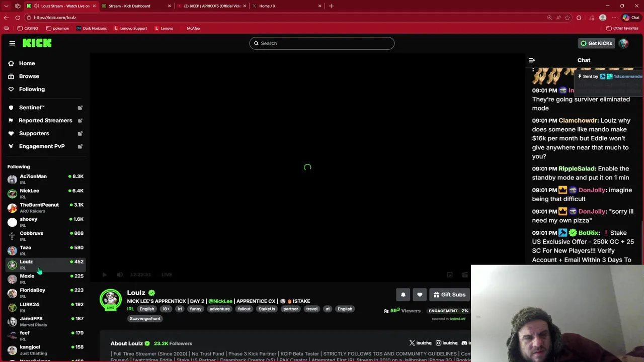Click the Kick logo

click(x=37, y=43)
